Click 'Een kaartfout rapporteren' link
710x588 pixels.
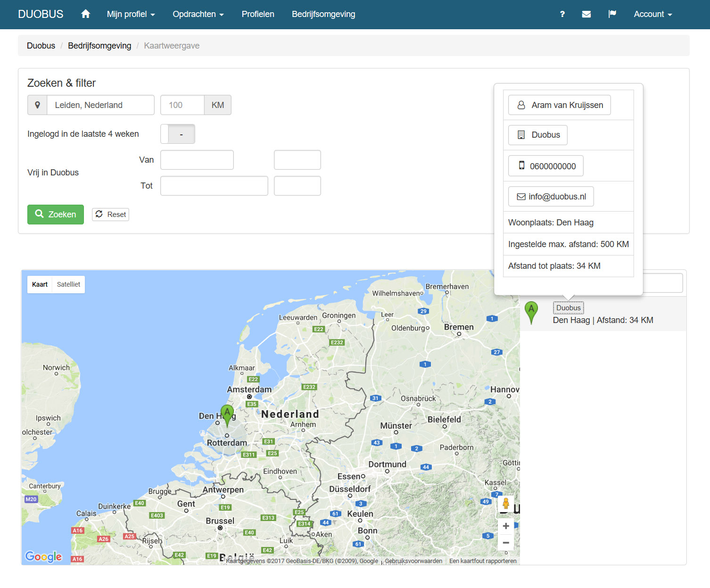(483, 561)
